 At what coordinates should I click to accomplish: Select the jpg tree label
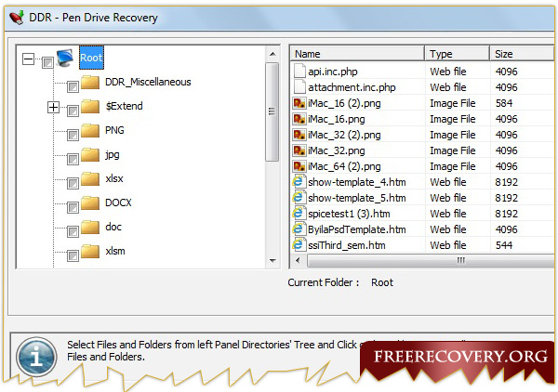(113, 154)
